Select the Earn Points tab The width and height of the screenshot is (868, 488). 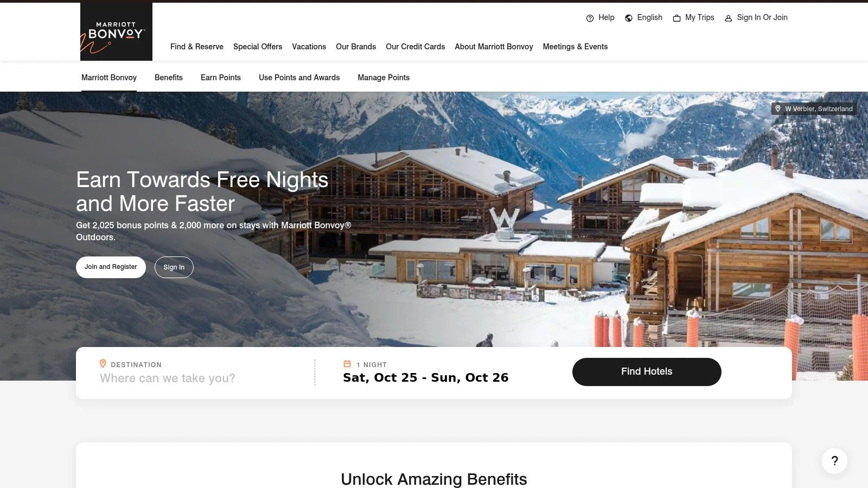(221, 78)
